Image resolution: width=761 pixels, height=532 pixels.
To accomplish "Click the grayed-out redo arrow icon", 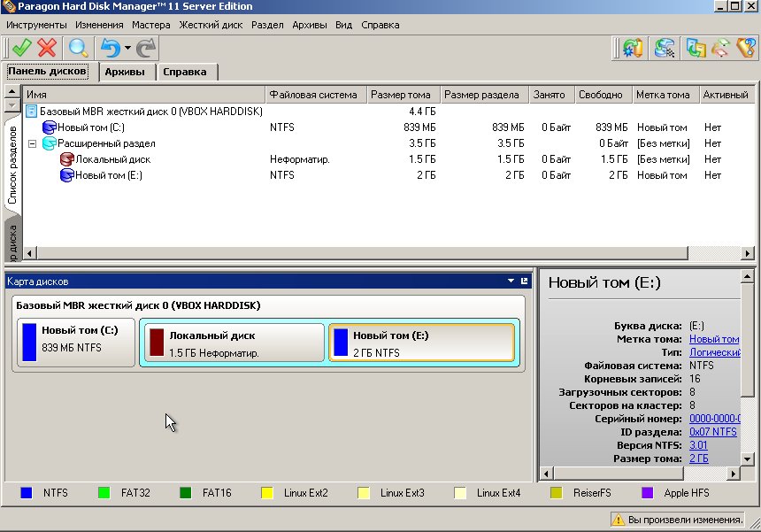I will coord(146,49).
